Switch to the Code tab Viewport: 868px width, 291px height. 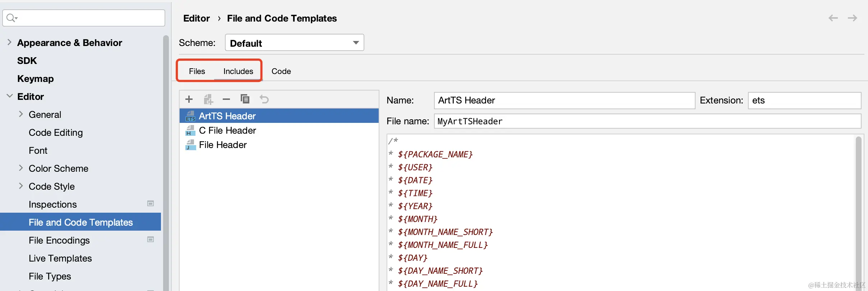[281, 71]
